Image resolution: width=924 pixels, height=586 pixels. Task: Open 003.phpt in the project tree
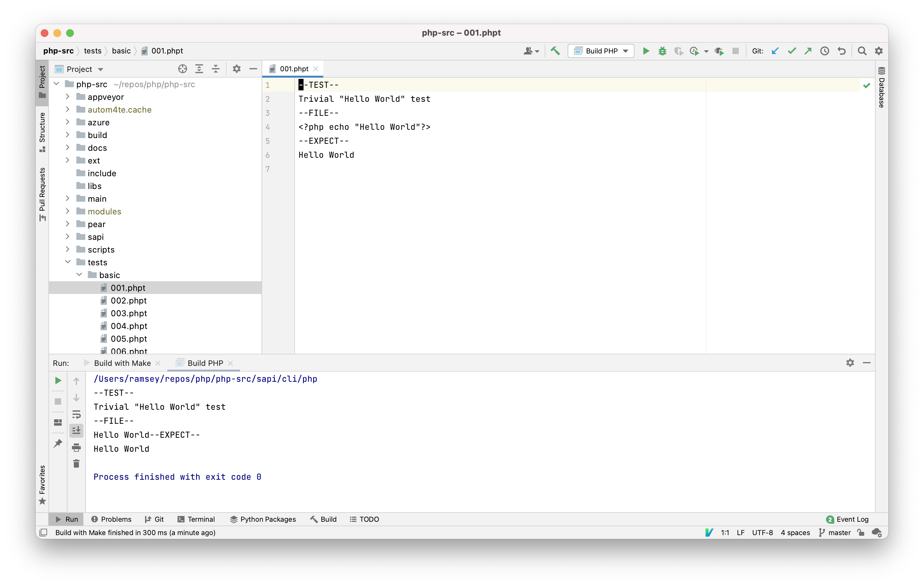129,313
